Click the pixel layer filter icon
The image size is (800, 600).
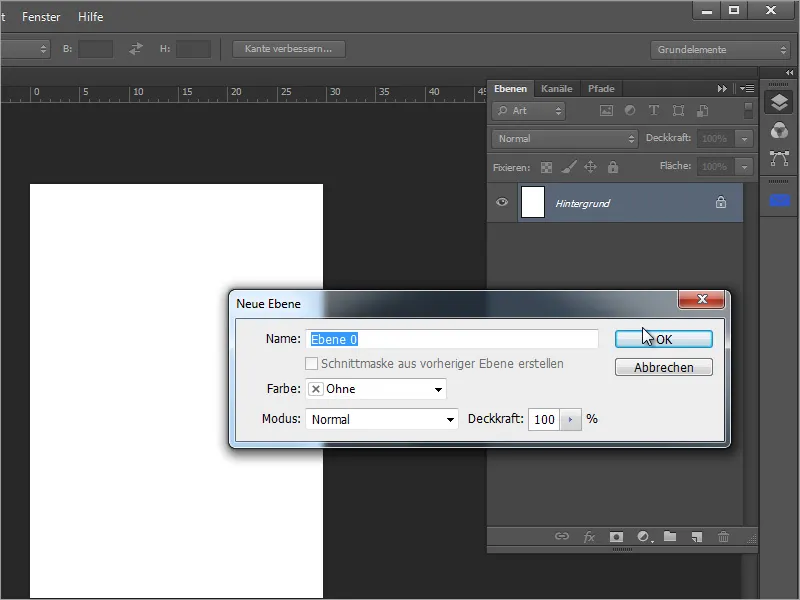coord(606,111)
